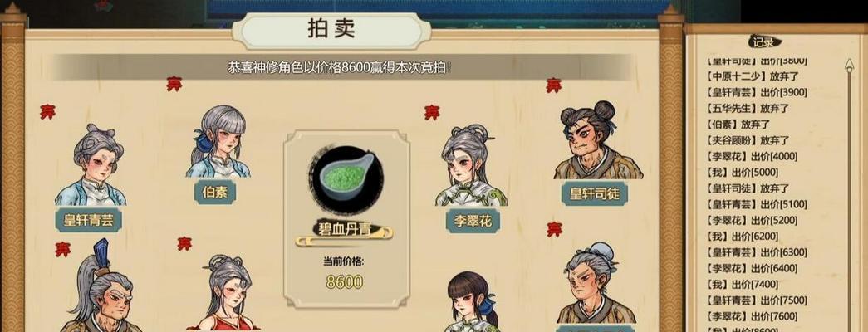Click the red 弃 mark above 伯素

click(x=174, y=84)
